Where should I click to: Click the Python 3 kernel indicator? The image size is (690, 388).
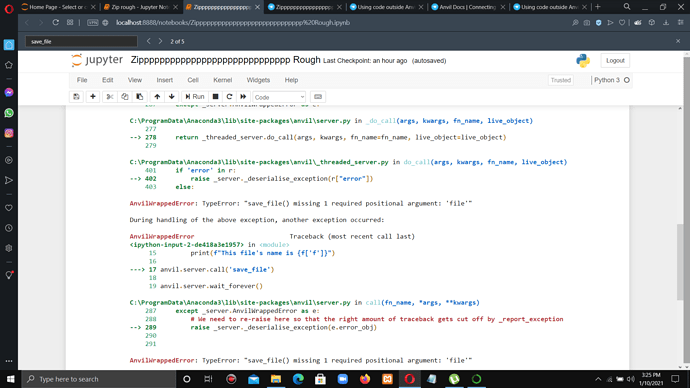point(612,80)
